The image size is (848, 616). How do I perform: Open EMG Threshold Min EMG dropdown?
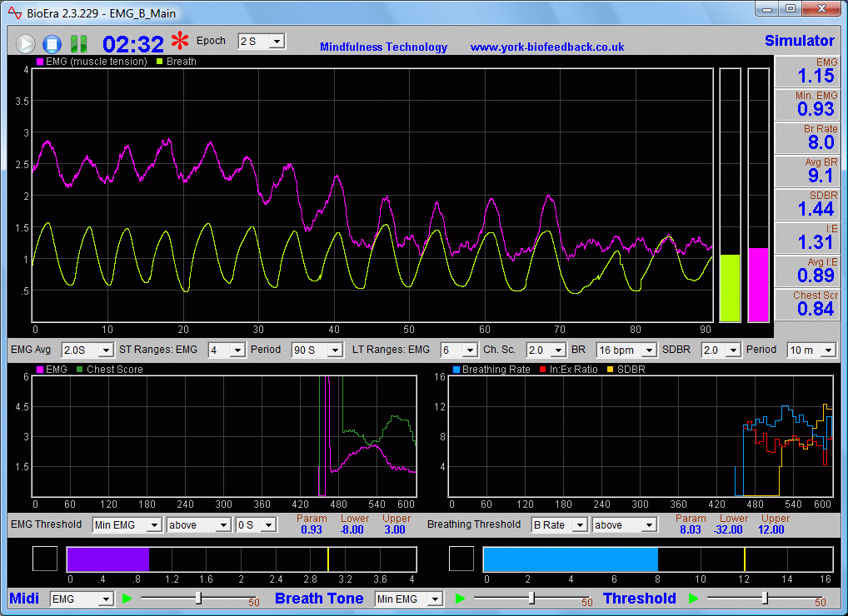coord(127,524)
